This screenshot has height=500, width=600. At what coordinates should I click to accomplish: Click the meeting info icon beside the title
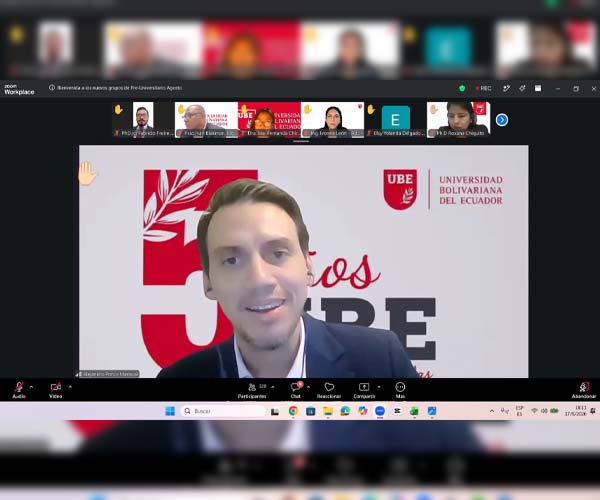pyautogui.click(x=52, y=88)
